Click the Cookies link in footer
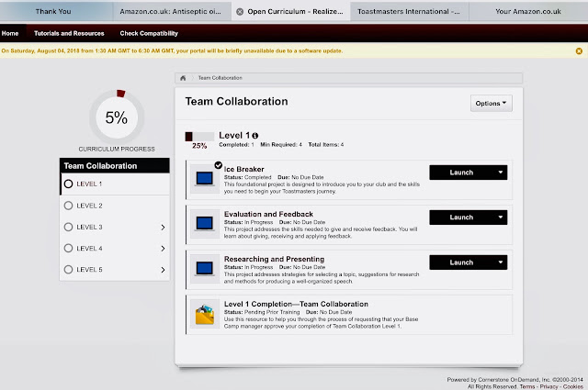 tap(573, 386)
